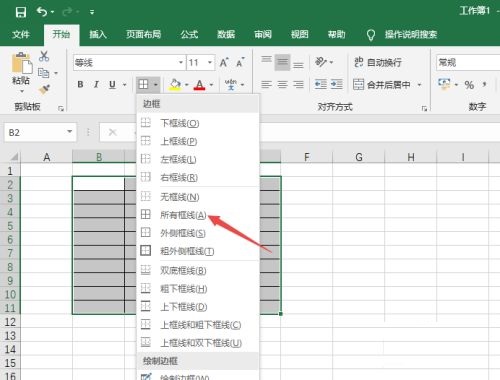Select column G header
Screen dimensions: 500x380
coord(359,156)
